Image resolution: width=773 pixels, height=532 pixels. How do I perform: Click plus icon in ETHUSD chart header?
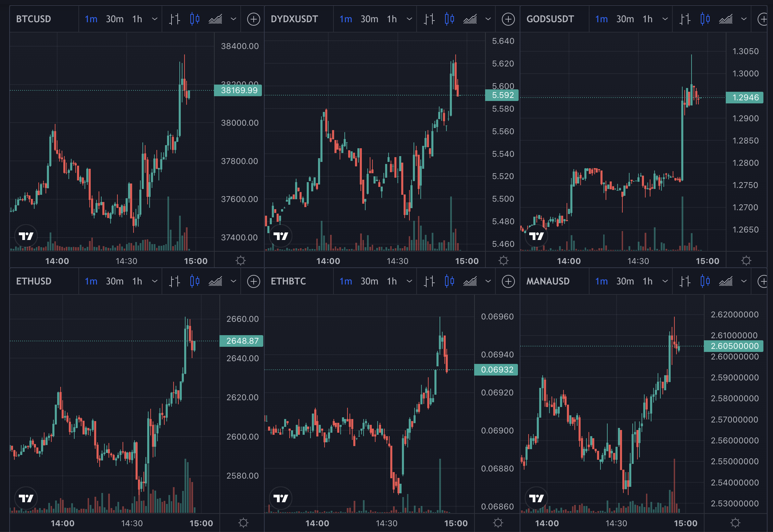tap(253, 281)
